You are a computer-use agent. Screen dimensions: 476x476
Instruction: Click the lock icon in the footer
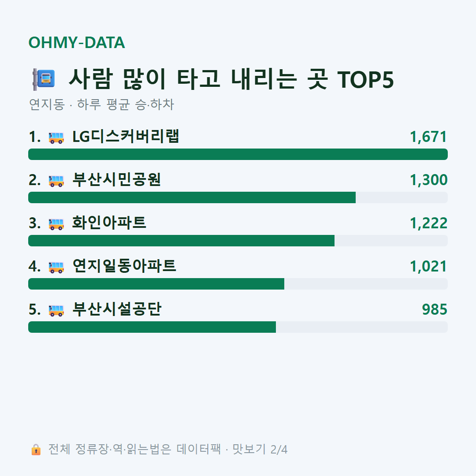[x=36, y=449]
